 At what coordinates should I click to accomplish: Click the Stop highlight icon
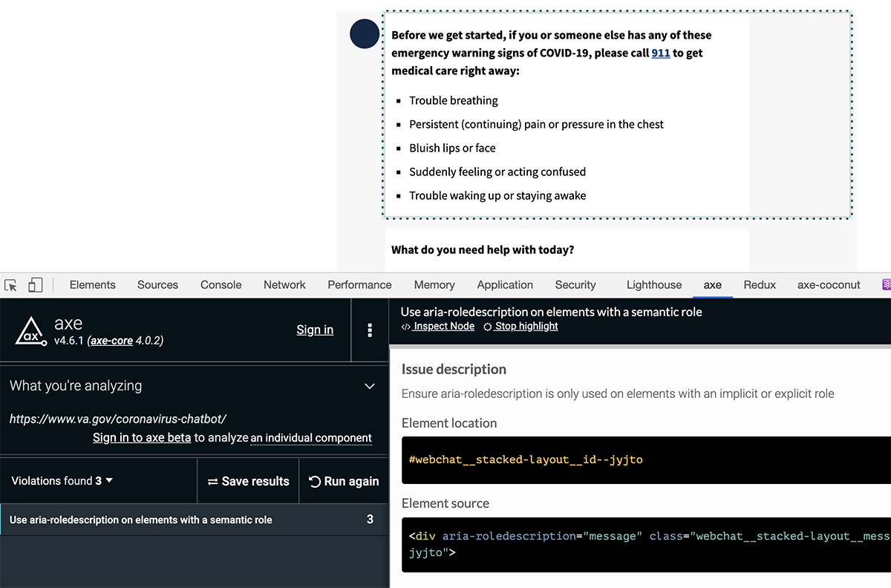(x=489, y=326)
